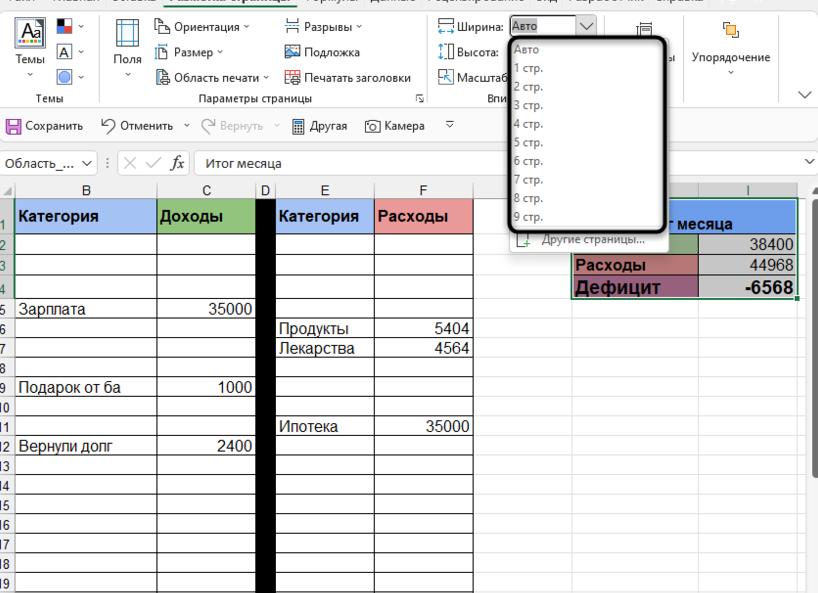Choose "Авто" from the width list
818x593 pixels.
click(x=526, y=49)
